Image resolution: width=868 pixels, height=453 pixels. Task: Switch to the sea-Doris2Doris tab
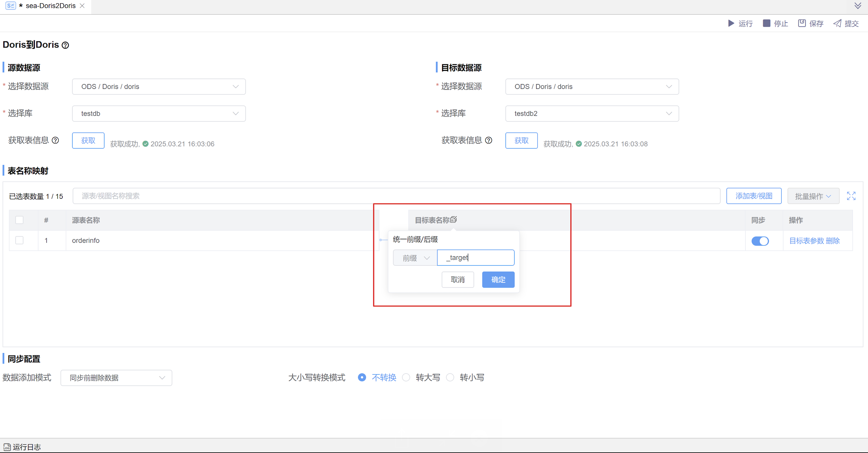tap(51, 6)
